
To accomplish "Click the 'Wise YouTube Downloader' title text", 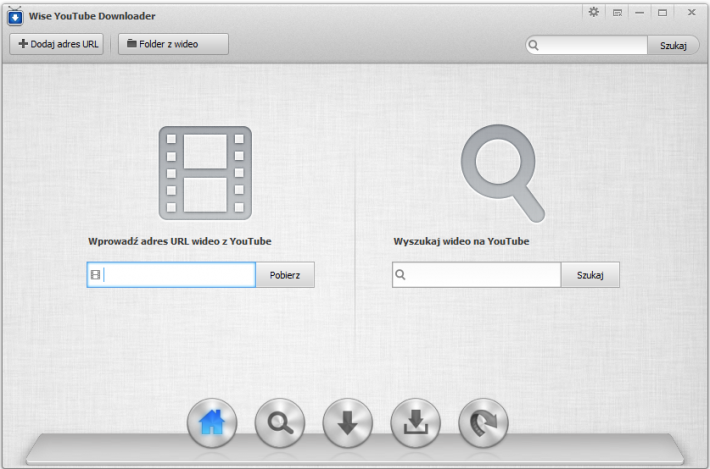I will (92, 16).
